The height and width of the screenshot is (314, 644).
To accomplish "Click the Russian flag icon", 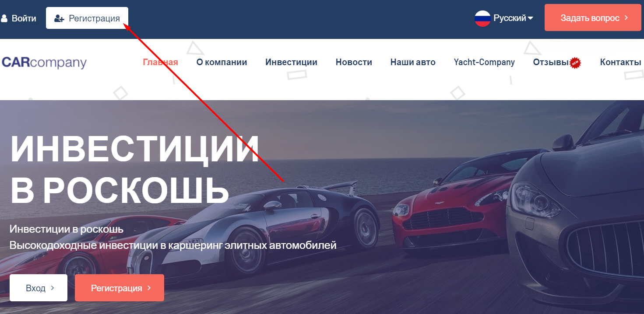I will coord(482,18).
